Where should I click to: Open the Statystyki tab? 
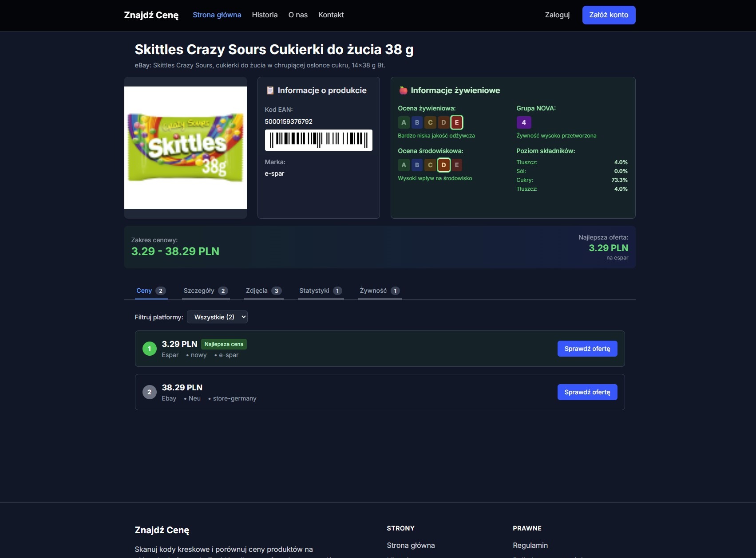[315, 291]
